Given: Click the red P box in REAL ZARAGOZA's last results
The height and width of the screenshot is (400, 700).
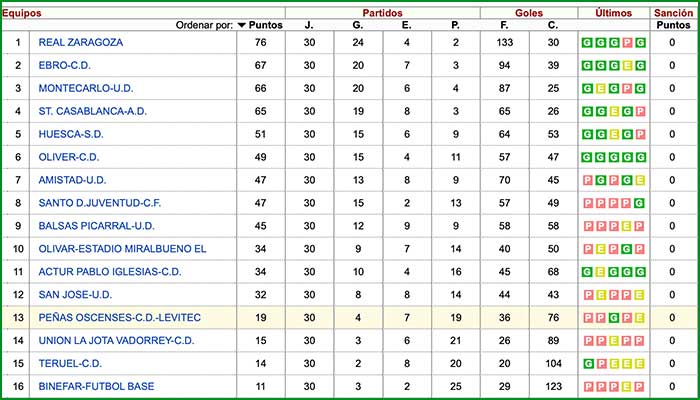Looking at the screenshot, I should [x=627, y=42].
